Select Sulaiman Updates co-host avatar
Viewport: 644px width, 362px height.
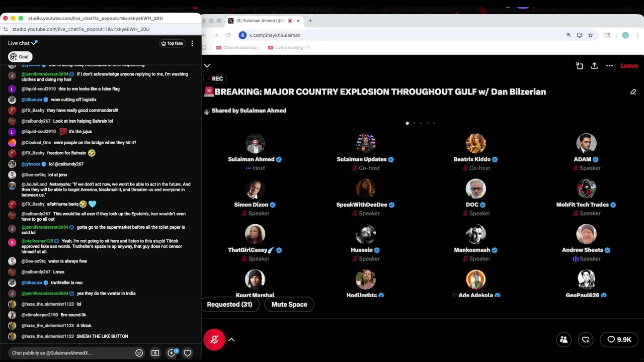[365, 143]
